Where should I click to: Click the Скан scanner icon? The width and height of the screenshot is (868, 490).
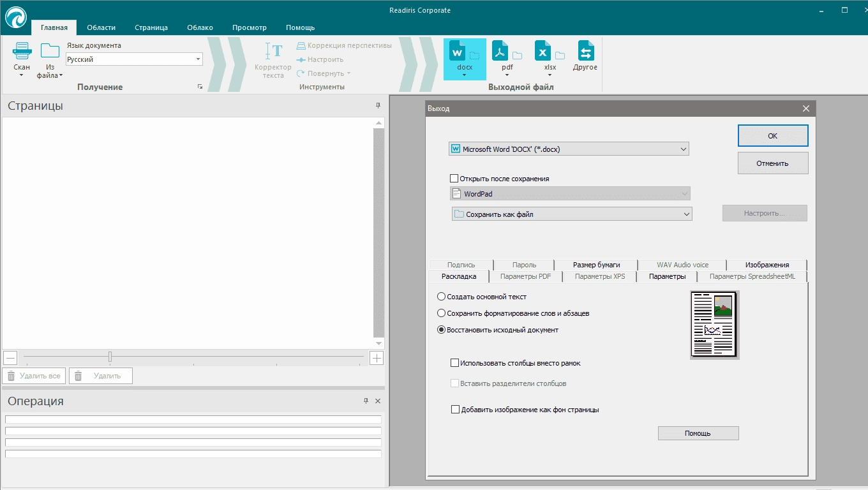[x=22, y=51]
